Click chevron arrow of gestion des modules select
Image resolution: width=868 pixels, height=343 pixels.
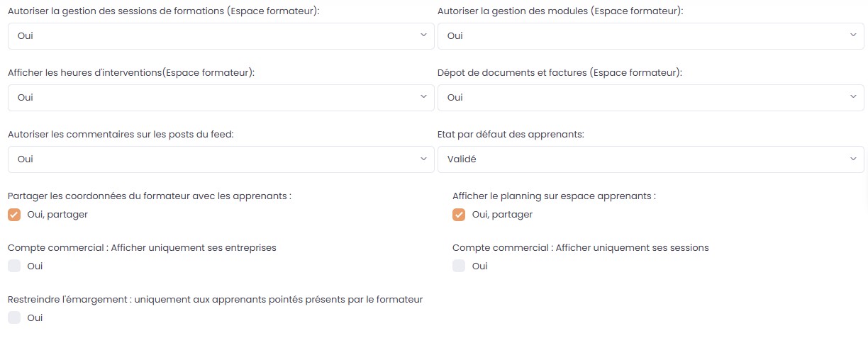click(853, 35)
